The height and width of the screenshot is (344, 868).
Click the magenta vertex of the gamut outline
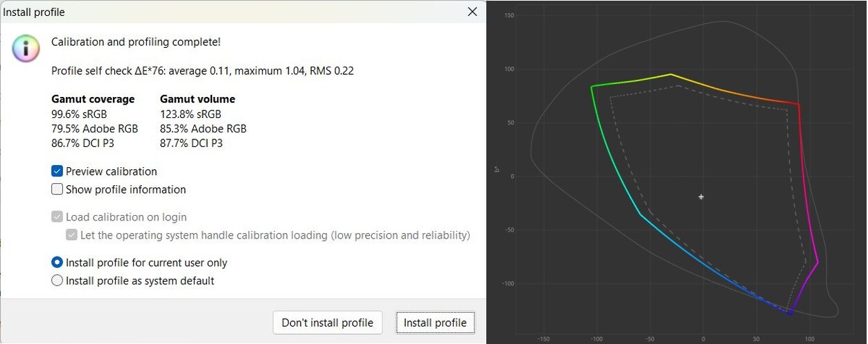coord(817,262)
